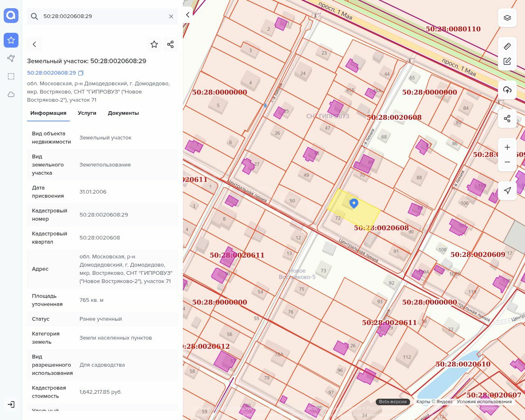Copy the cadastral number to clipboard
This screenshot has height=420, width=525.
(81, 73)
